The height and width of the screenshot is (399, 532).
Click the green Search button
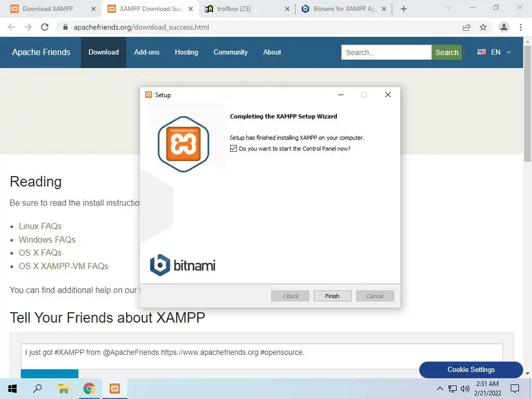point(446,52)
